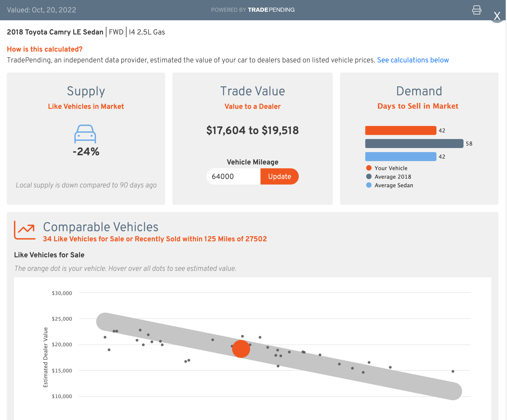Click the orange trend chart icon near Comparable Vehicles
This screenshot has height=420, width=507.
[x=24, y=228]
